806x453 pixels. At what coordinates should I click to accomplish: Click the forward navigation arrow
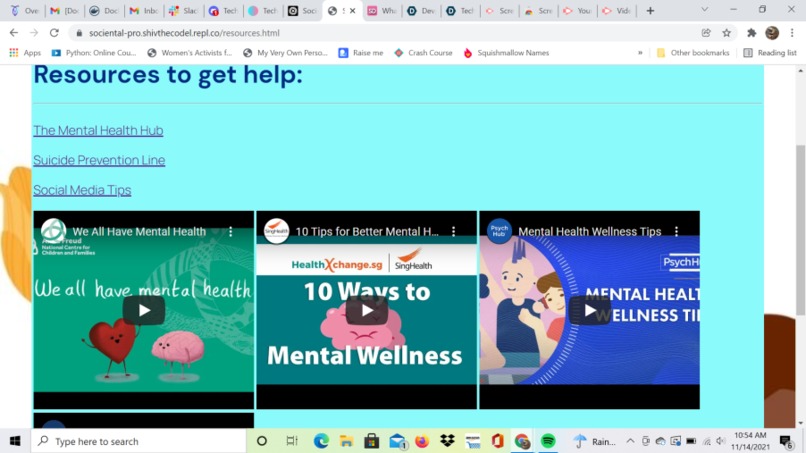(x=34, y=33)
